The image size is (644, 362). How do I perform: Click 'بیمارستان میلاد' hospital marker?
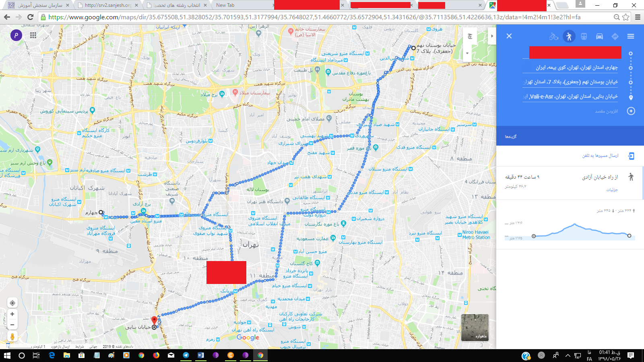coord(235,93)
